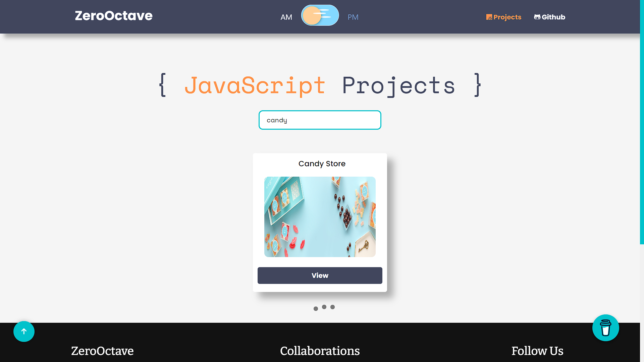Click the sun knob on the theme switch
Screen dimensions: 644x362
312,15
